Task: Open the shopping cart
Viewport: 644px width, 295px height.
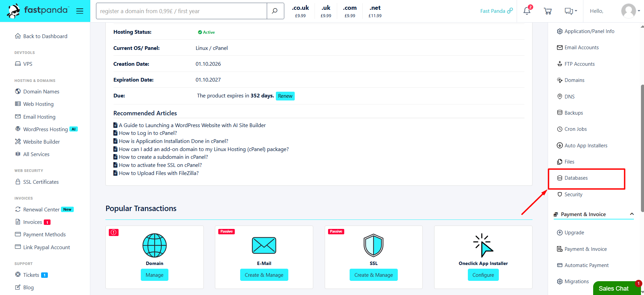Action: (548, 11)
